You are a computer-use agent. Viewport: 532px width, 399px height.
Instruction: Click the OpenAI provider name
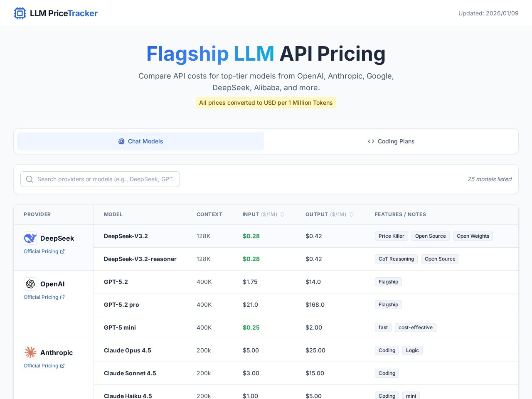click(52, 284)
